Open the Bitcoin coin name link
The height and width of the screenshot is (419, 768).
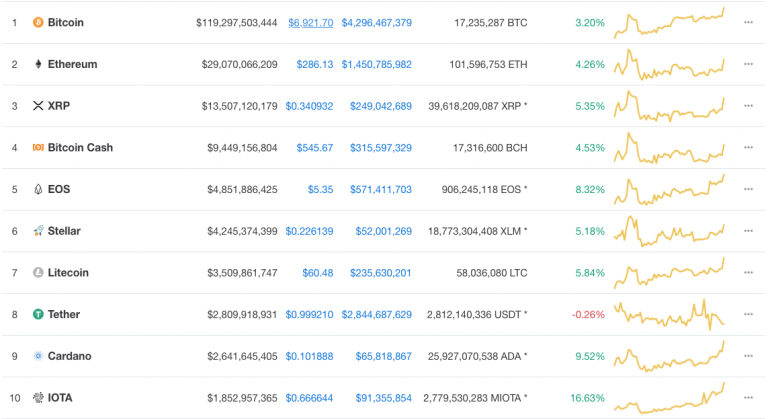66,23
